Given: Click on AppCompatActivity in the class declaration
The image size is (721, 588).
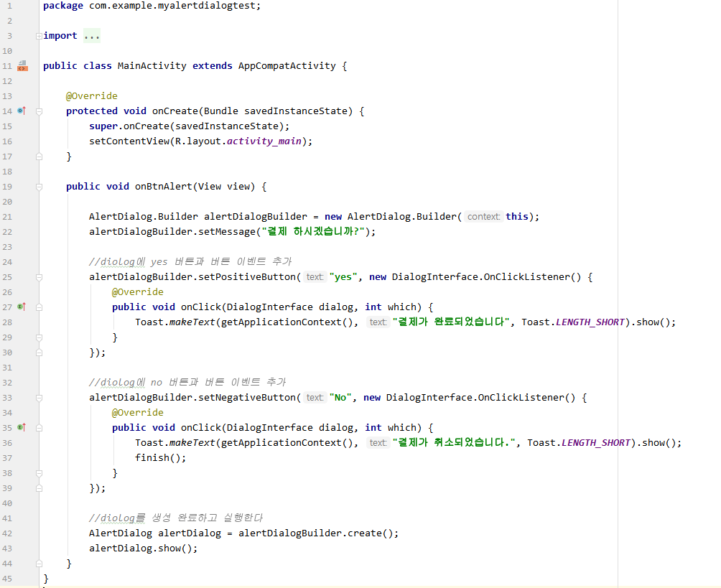Looking at the screenshot, I should coord(287,66).
